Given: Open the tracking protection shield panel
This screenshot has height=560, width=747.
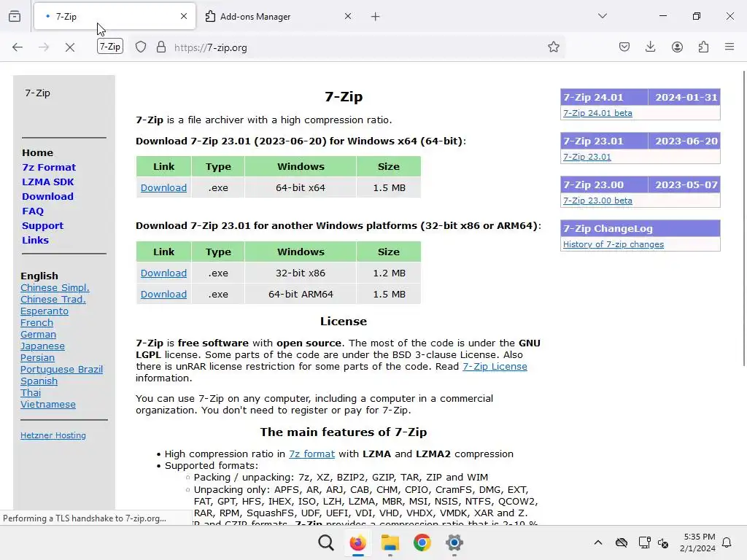Looking at the screenshot, I should coord(141,47).
